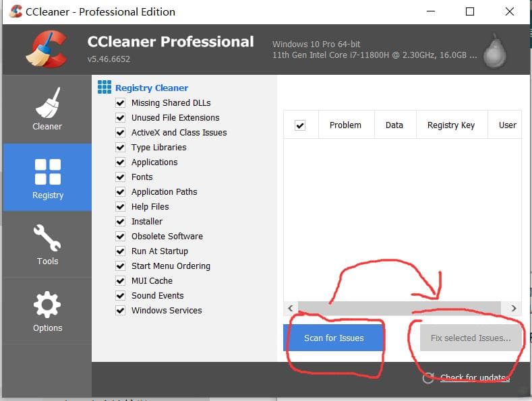Click the left arrow of the horizontal scrollbar
Viewport: 532px width, 401px height.
pos(291,308)
